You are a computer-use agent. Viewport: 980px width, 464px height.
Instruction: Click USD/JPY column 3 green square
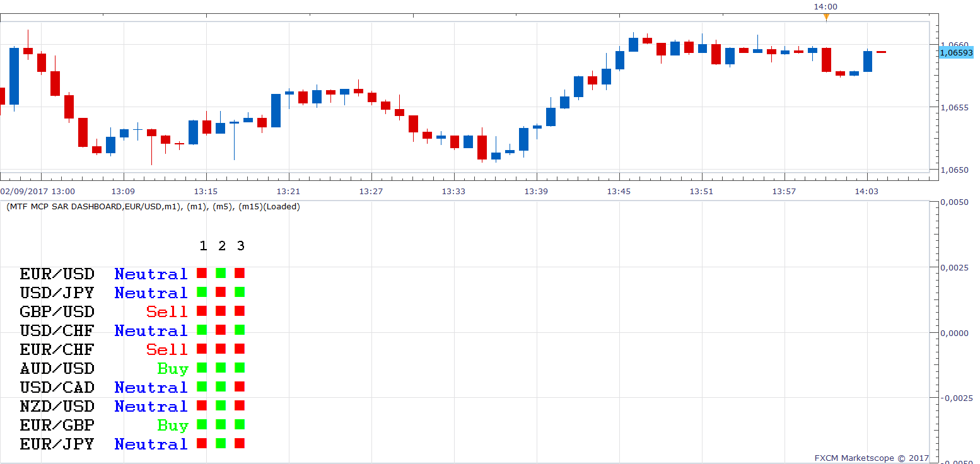click(240, 292)
